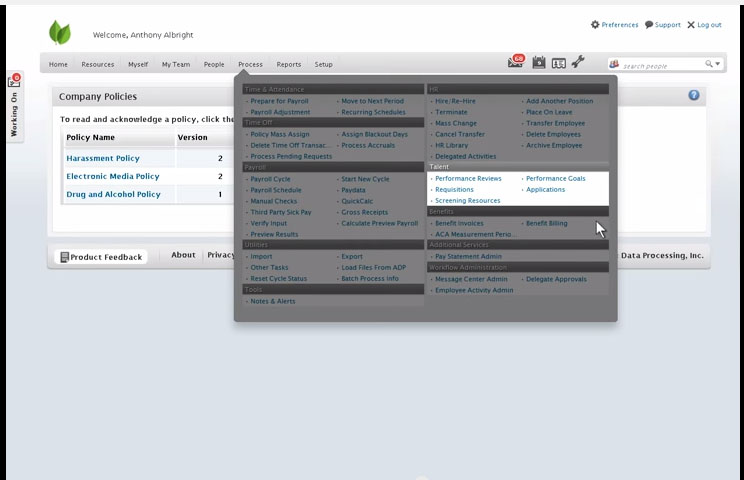Open the message inbox envelope icon
Image resolution: width=744 pixels, height=480 pixels.
(x=515, y=62)
